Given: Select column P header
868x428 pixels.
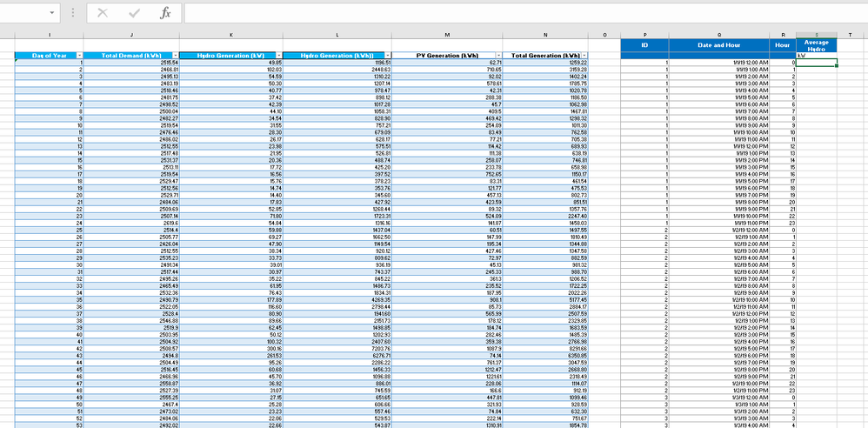Looking at the screenshot, I should tap(644, 35).
